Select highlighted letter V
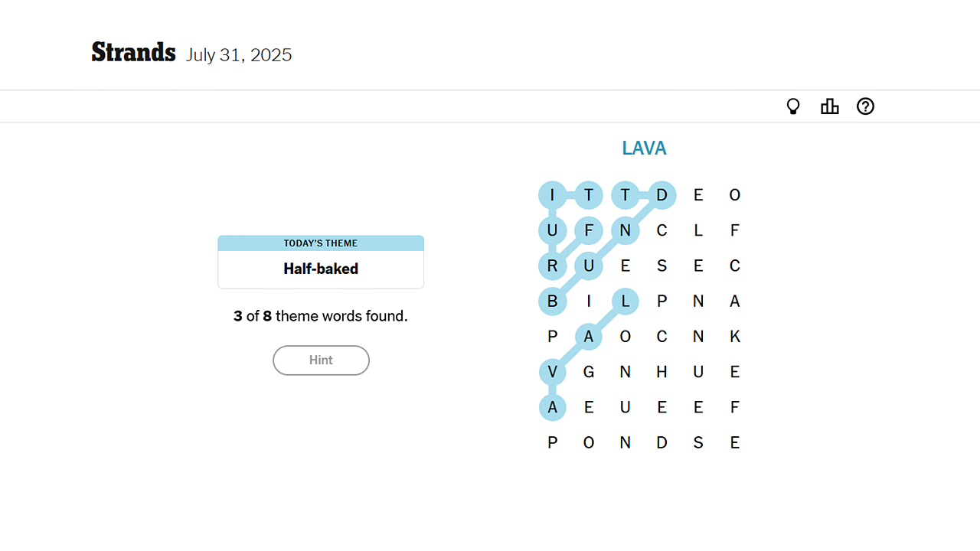This screenshot has height=551, width=980. 552,372
